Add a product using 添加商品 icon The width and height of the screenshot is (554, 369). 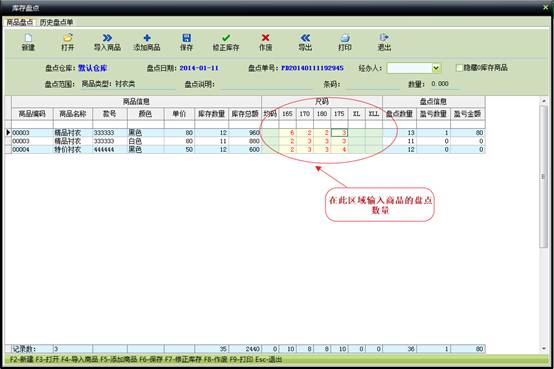[x=147, y=38]
